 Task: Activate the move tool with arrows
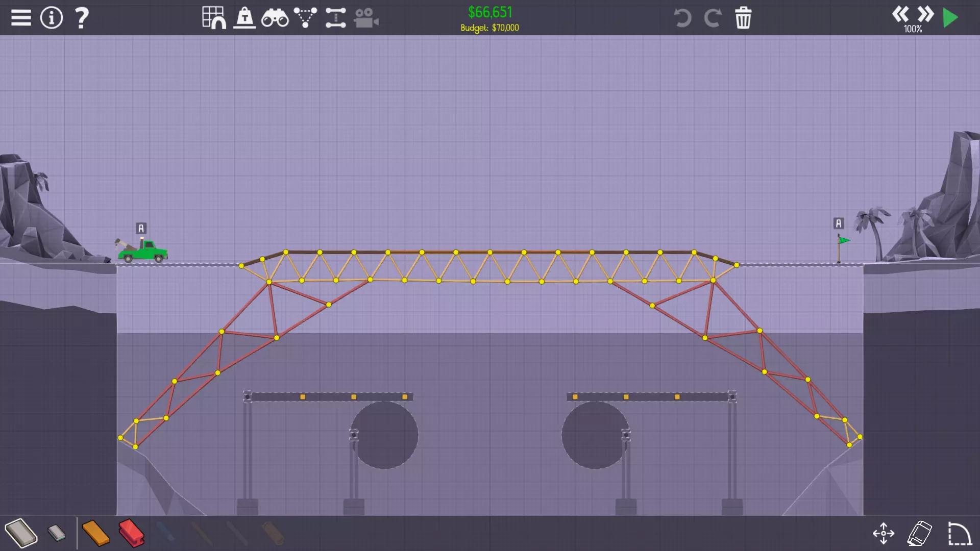pyautogui.click(x=884, y=534)
